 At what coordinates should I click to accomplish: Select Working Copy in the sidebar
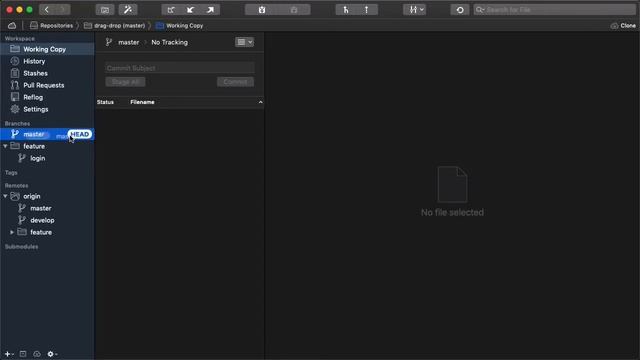(x=47, y=49)
